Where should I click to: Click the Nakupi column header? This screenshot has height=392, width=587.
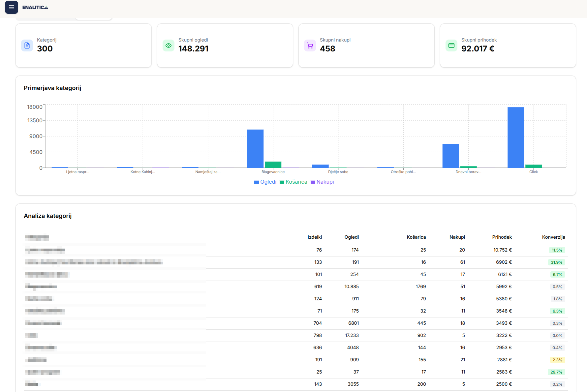(x=457, y=237)
